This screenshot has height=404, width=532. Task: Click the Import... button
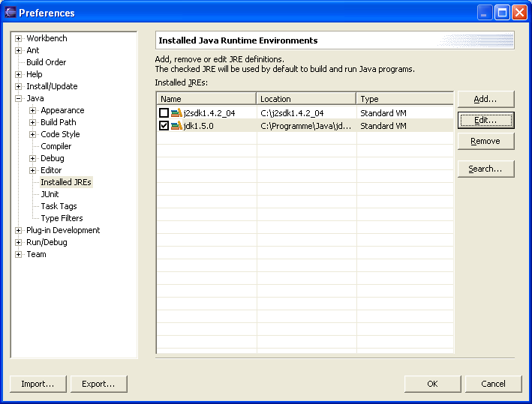pos(38,384)
